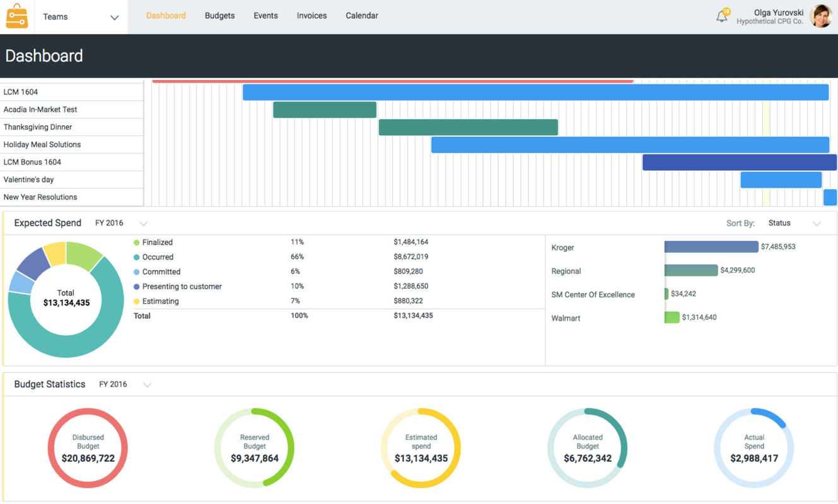The height and width of the screenshot is (504, 838).
Task: Click the red Disbursed Budget progress ring
Action: (88, 448)
